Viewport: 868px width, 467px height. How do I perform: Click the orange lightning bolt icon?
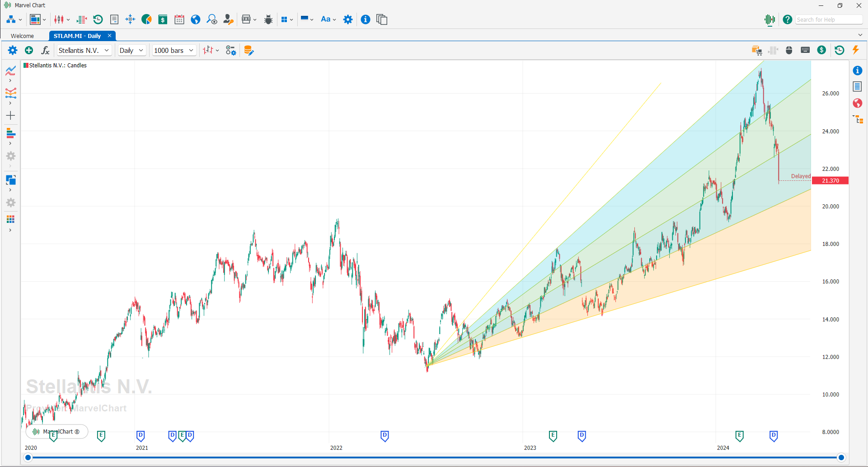(856, 50)
